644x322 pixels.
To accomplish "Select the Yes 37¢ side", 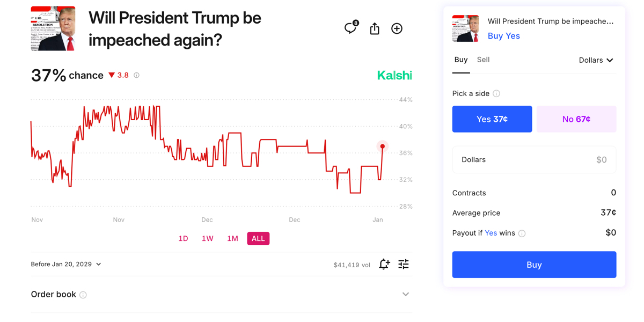I will [492, 119].
